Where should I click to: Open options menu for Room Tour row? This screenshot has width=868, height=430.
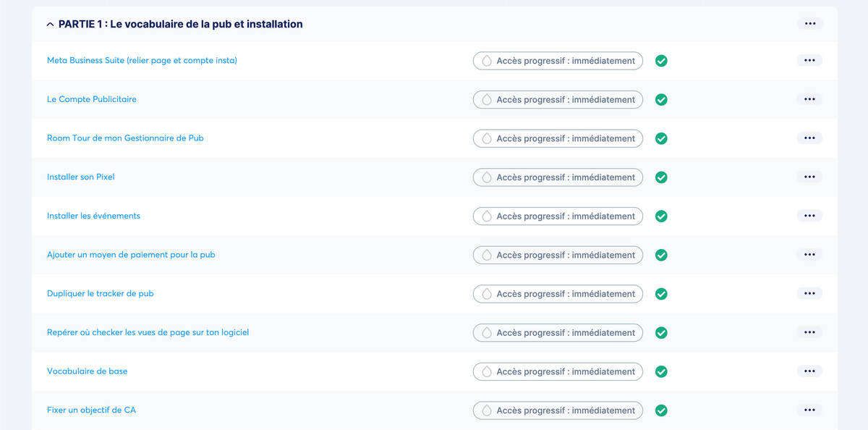pos(809,138)
